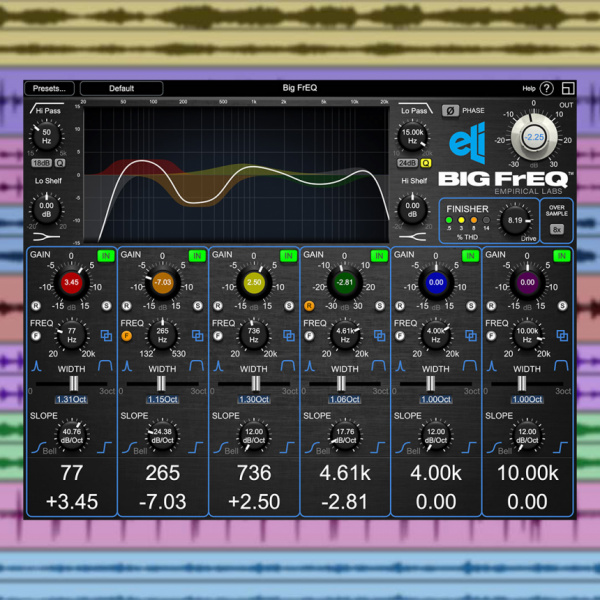
Task: Click the Help question mark icon
Action: [x=546, y=88]
